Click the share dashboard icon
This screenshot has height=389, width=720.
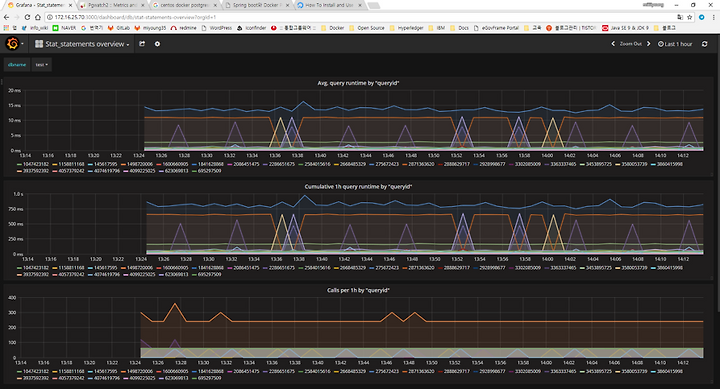142,44
